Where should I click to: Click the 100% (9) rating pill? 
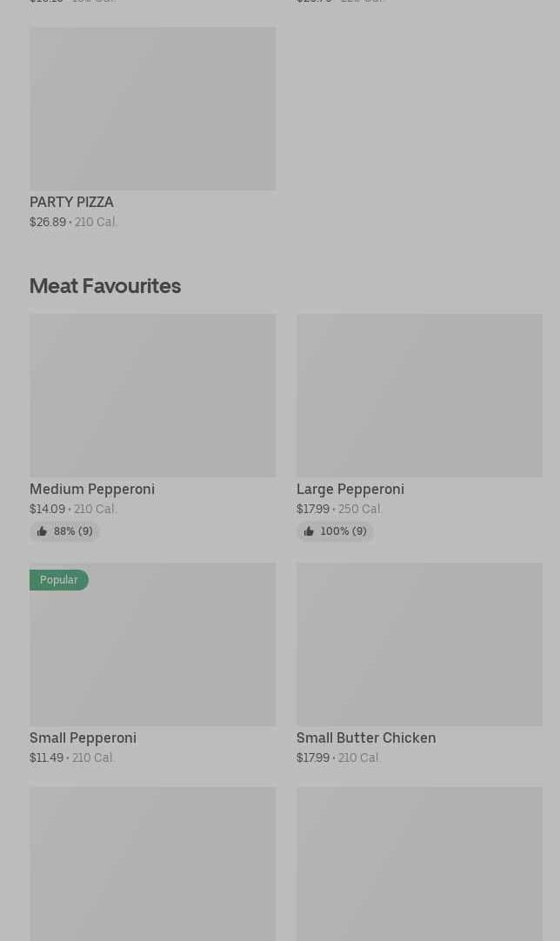[x=335, y=531]
